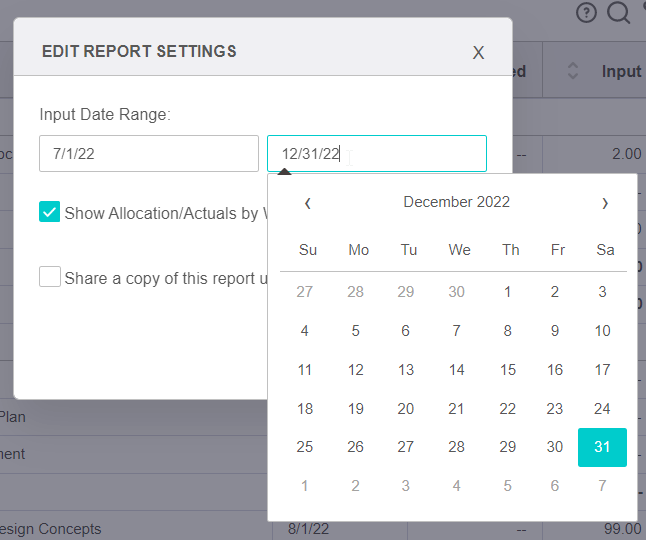The height and width of the screenshot is (540, 646).
Task: Choose December 12 on calendar
Action: [356, 370]
